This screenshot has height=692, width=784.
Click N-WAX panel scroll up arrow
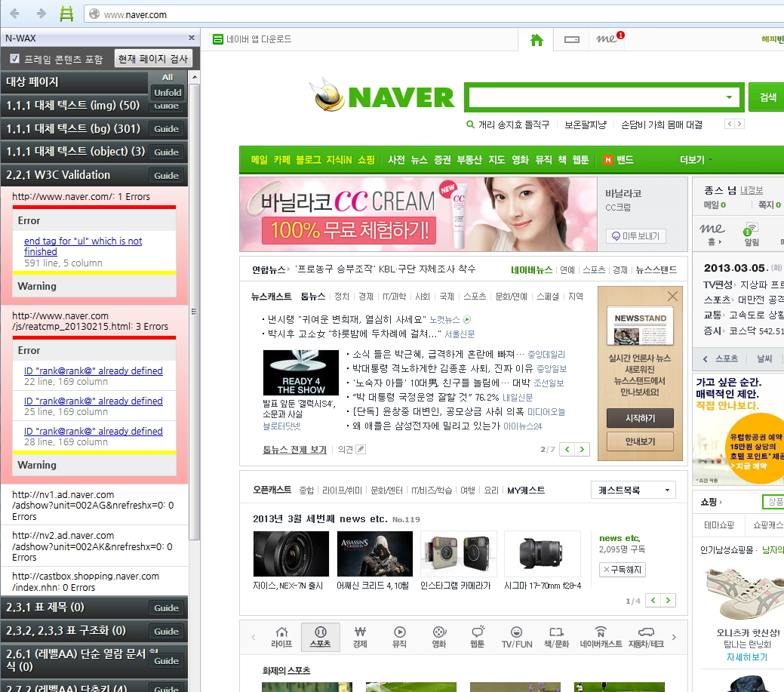195,77
